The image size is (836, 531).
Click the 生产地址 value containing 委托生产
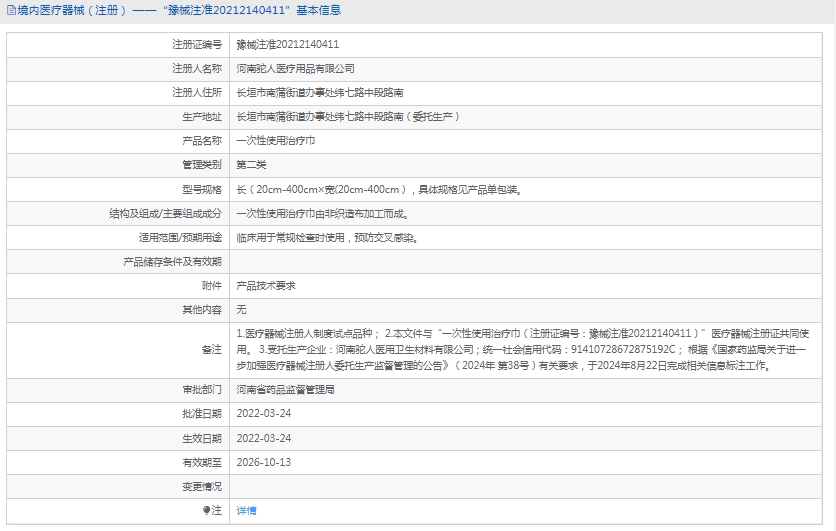click(347, 117)
